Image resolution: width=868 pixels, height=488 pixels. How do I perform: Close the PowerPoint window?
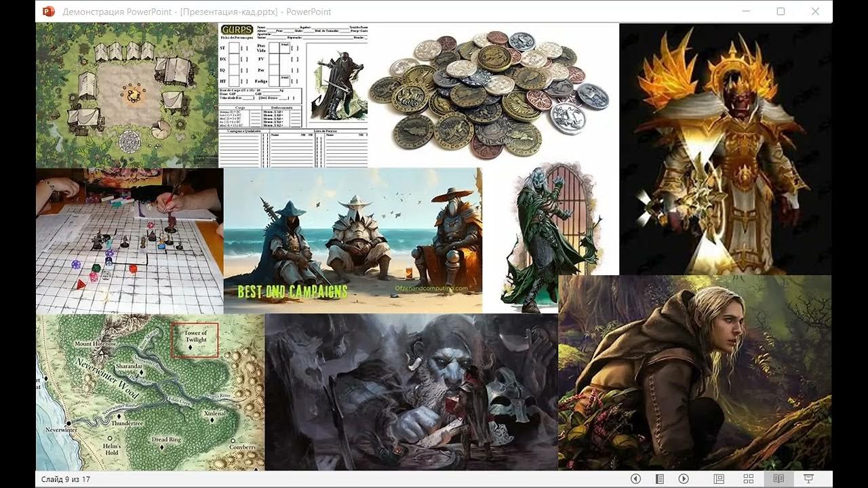tap(816, 12)
